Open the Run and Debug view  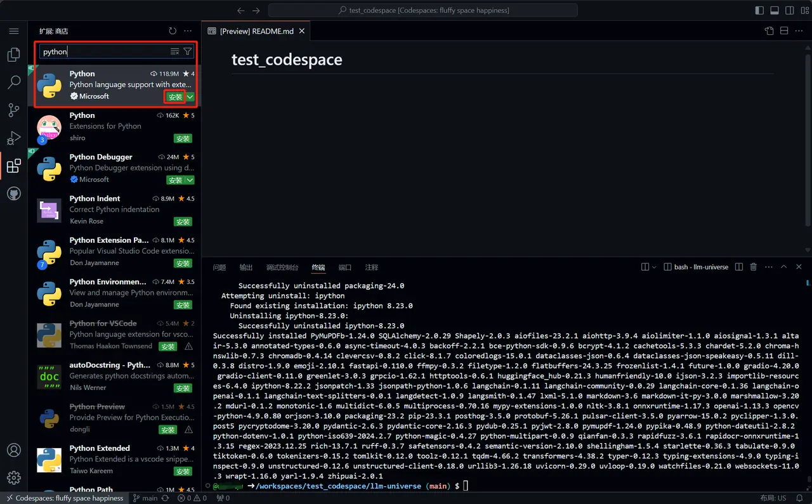pos(13,138)
